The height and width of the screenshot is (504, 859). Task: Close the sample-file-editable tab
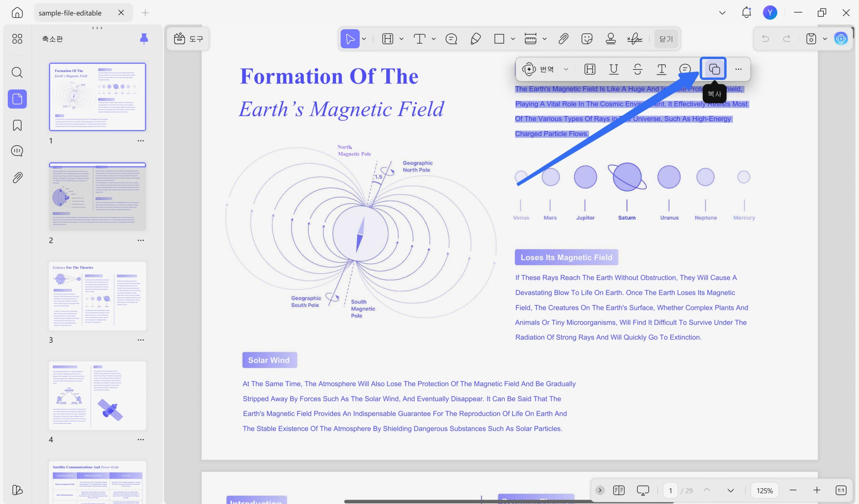tap(121, 13)
